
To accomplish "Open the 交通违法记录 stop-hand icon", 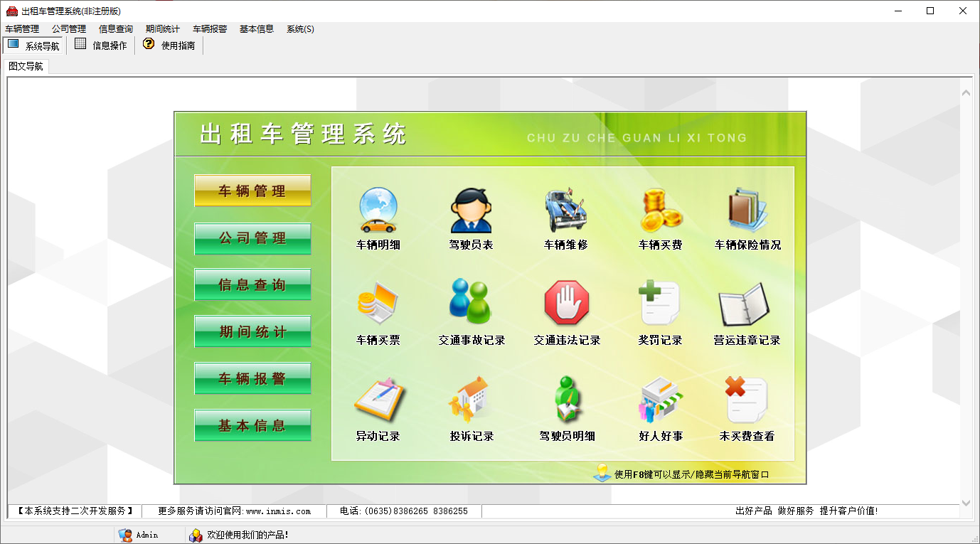I will (x=567, y=303).
